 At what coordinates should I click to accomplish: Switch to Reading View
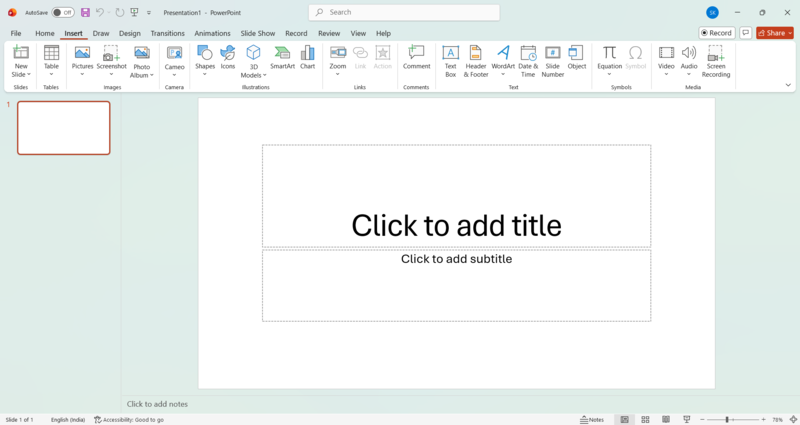(666, 419)
